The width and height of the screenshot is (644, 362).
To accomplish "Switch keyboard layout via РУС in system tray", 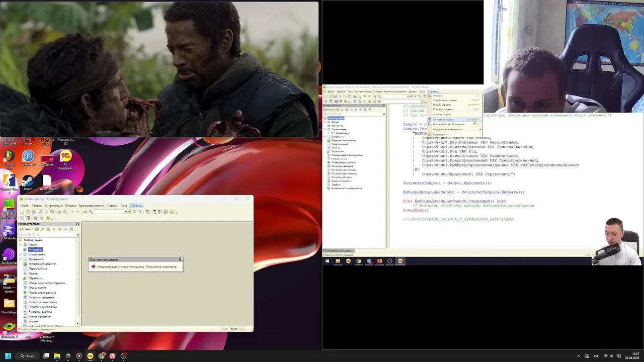I will 596,356.
